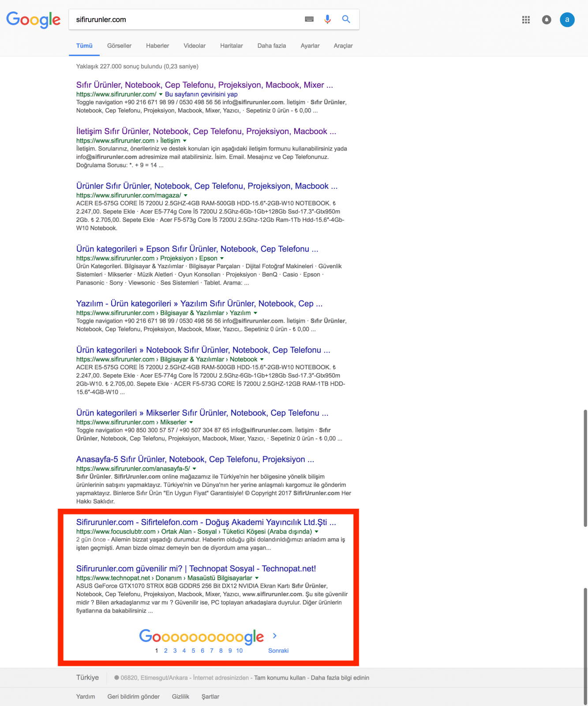Click the next-page arrow beside Gooooogle logo
The image size is (588, 706).
[275, 636]
